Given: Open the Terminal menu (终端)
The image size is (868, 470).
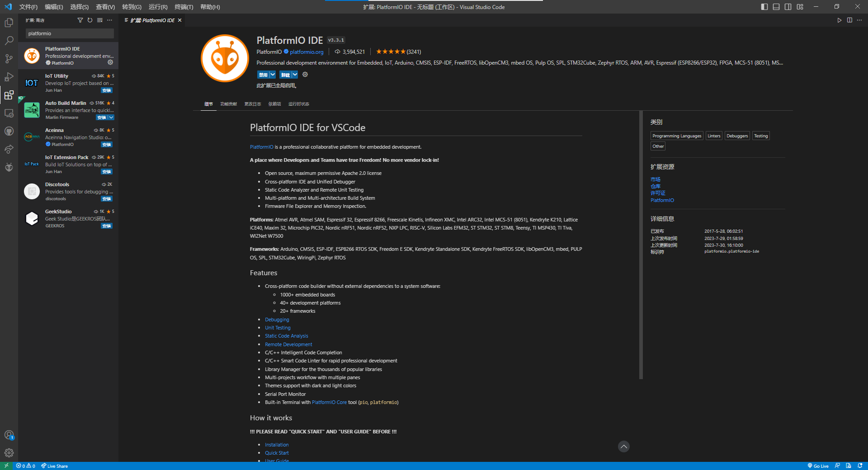Looking at the screenshot, I should pyautogui.click(x=184, y=7).
